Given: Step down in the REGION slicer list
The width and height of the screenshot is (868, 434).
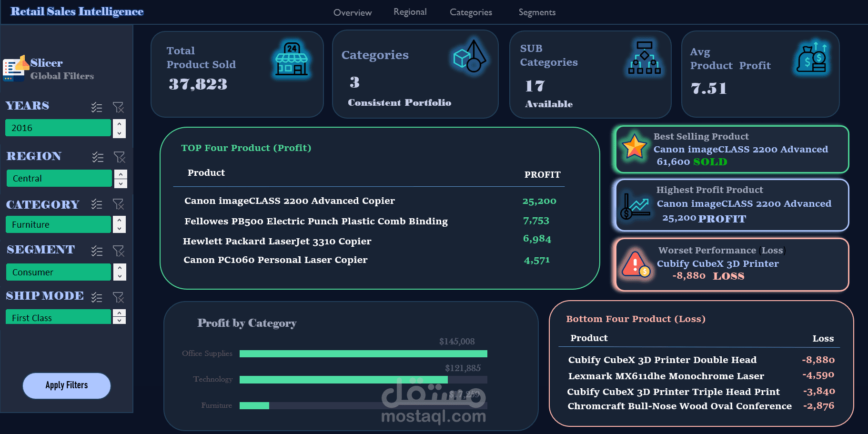Looking at the screenshot, I should click(x=121, y=183).
